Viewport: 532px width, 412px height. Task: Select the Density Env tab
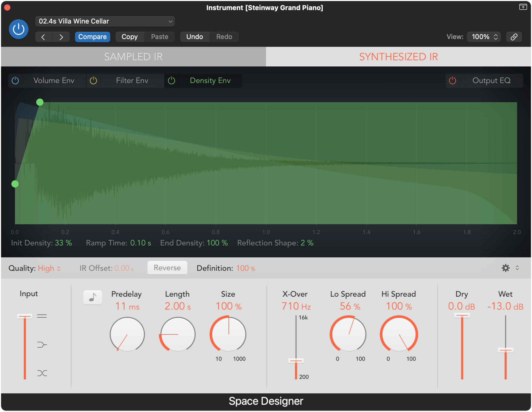tap(210, 81)
